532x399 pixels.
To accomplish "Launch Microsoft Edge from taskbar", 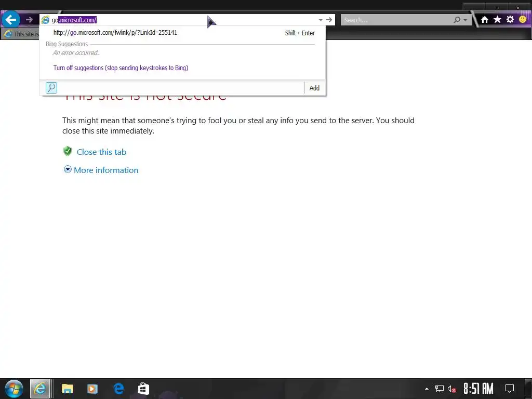I will click(118, 389).
